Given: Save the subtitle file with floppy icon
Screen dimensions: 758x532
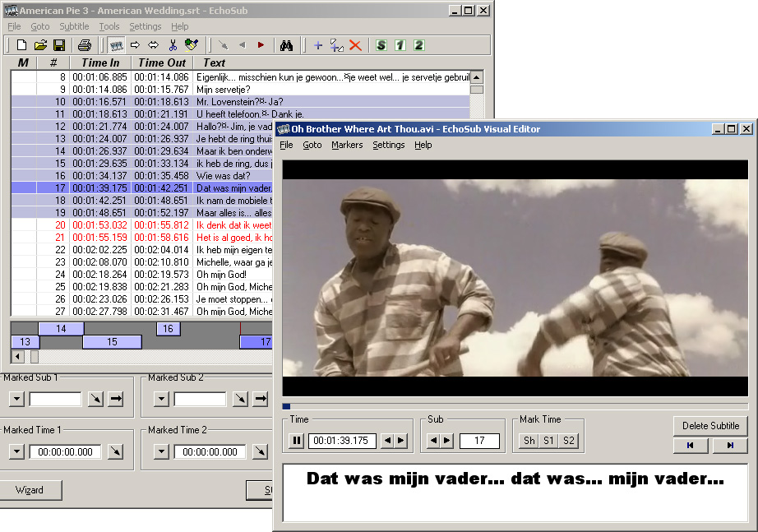Looking at the screenshot, I should tap(59, 45).
